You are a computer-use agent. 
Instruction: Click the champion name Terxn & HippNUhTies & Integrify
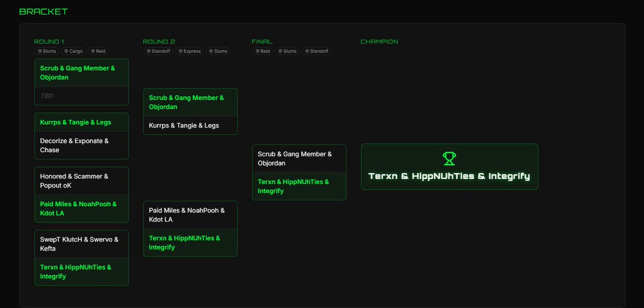(x=449, y=176)
